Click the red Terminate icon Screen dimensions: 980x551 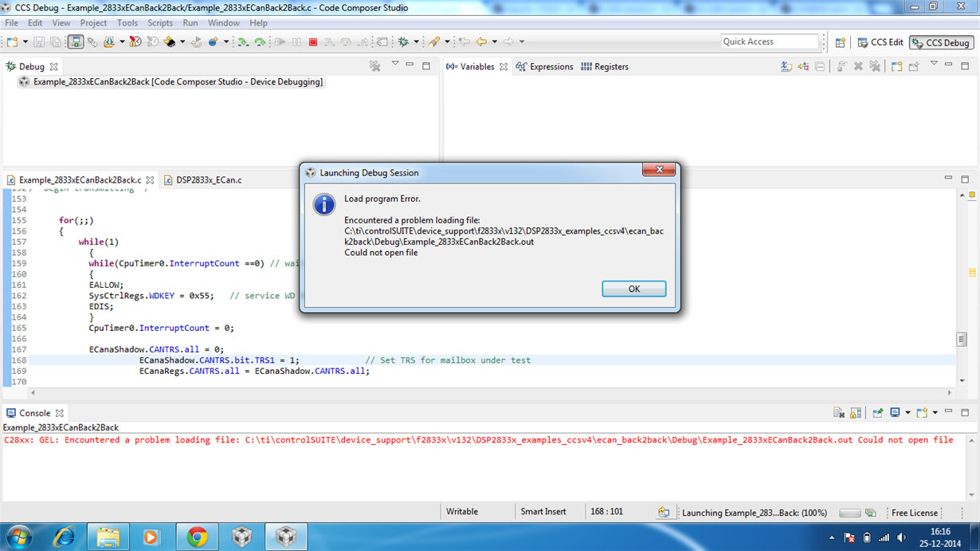click(313, 41)
